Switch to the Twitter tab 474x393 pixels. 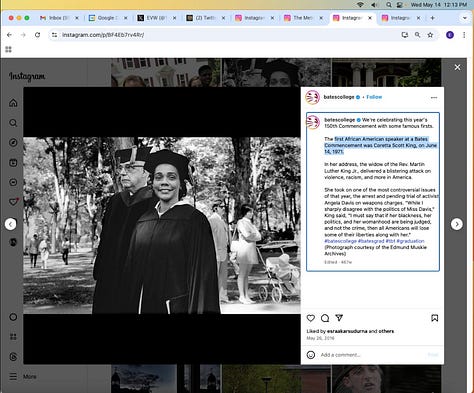click(x=206, y=18)
